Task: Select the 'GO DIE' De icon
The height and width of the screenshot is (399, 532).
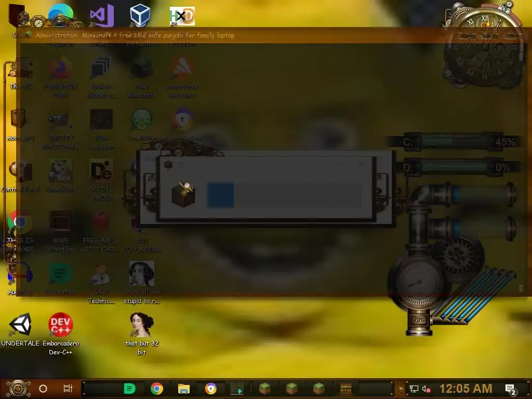Action: (x=101, y=170)
